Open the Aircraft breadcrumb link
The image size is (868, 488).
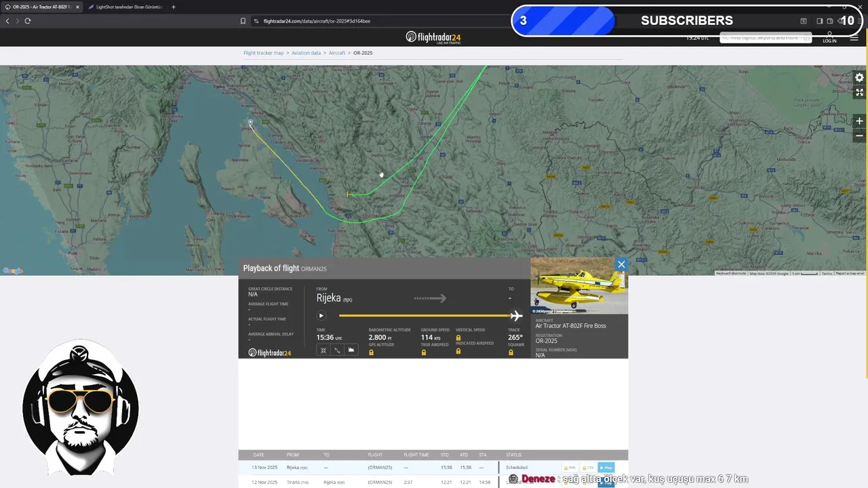click(337, 53)
